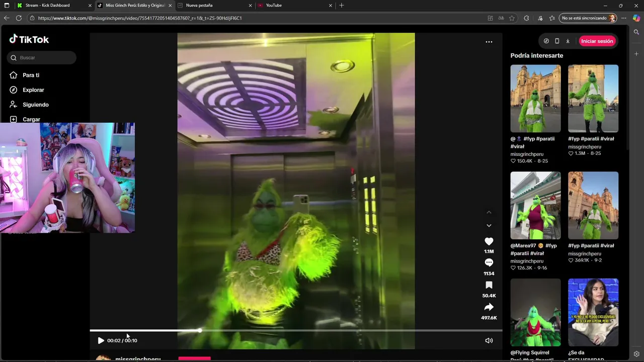This screenshot has width=644, height=362.
Task: Click missgrinchperu under the 150.4K video
Action: (527, 154)
